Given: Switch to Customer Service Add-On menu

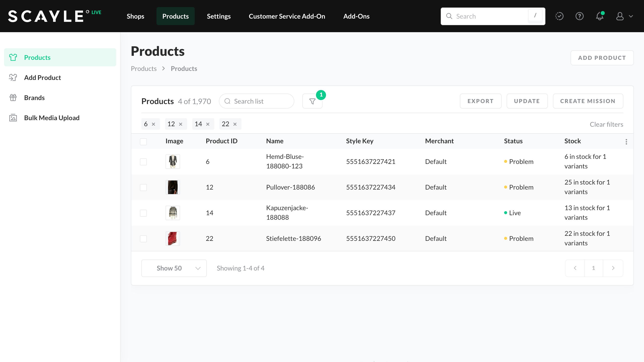Looking at the screenshot, I should tap(287, 16).
